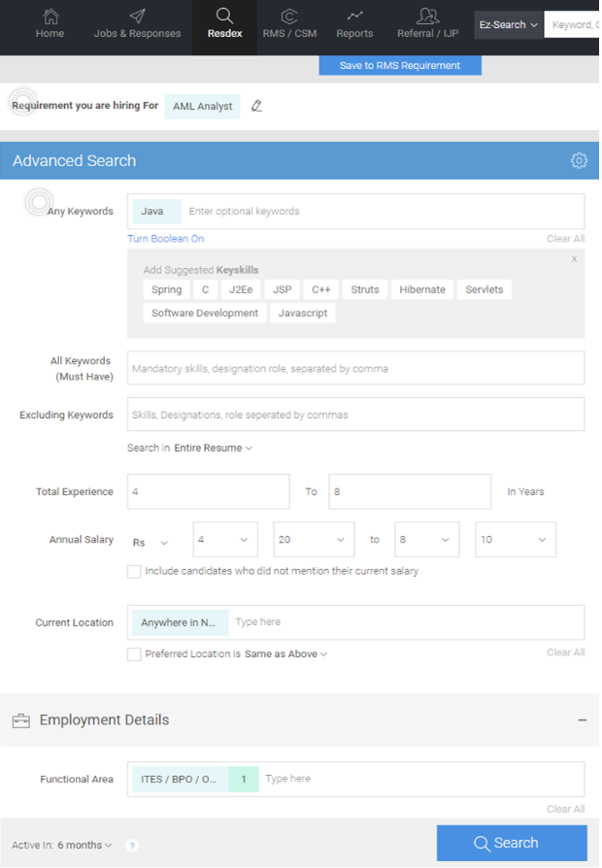
Task: Click the green 1 count badge
Action: 243,779
